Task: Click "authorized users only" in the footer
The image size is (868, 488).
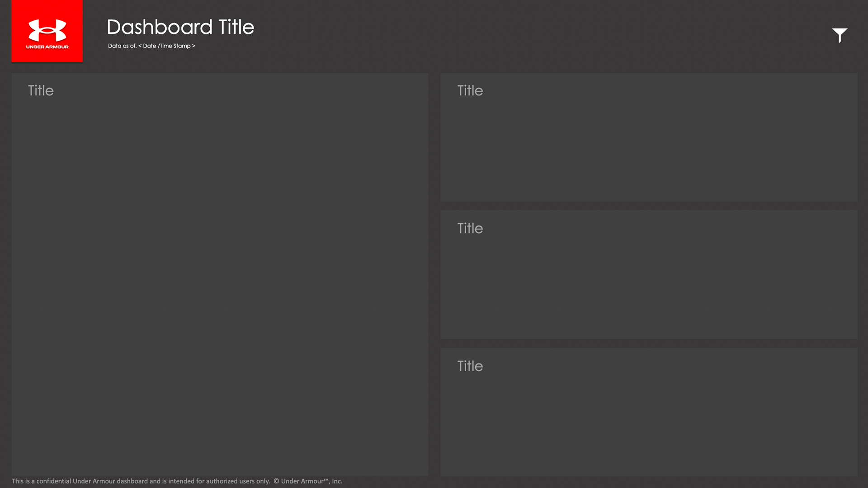Action: coord(238,481)
